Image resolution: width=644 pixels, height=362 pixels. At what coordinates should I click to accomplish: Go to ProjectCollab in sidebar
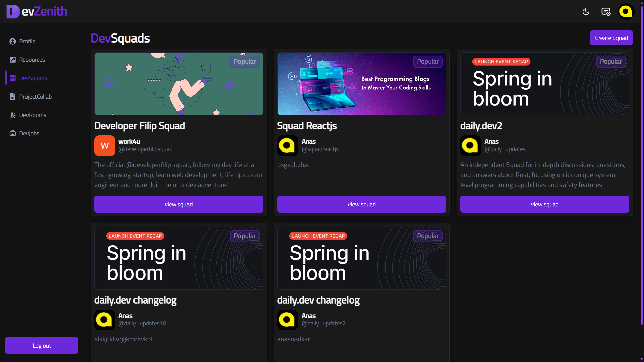[x=35, y=97]
